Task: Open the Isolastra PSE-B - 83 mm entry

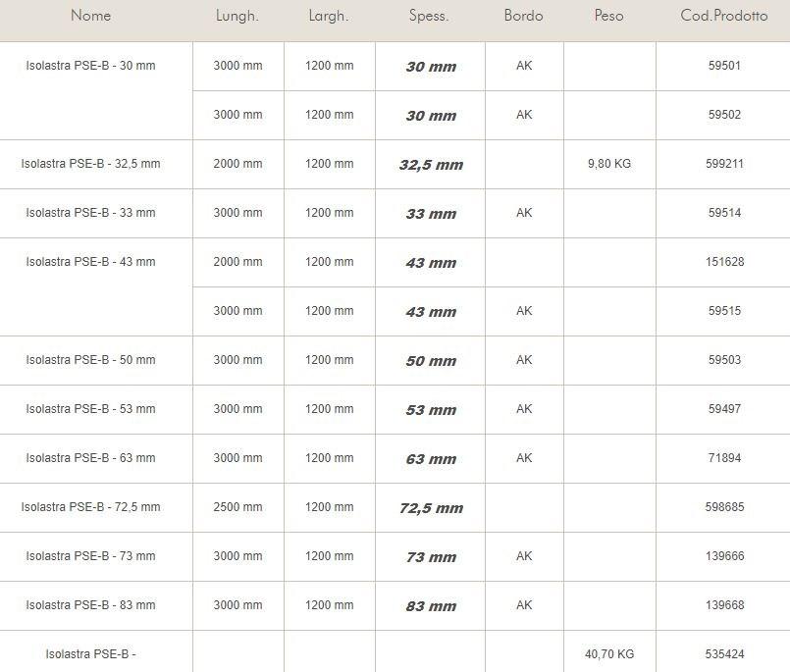Action: tap(90, 605)
